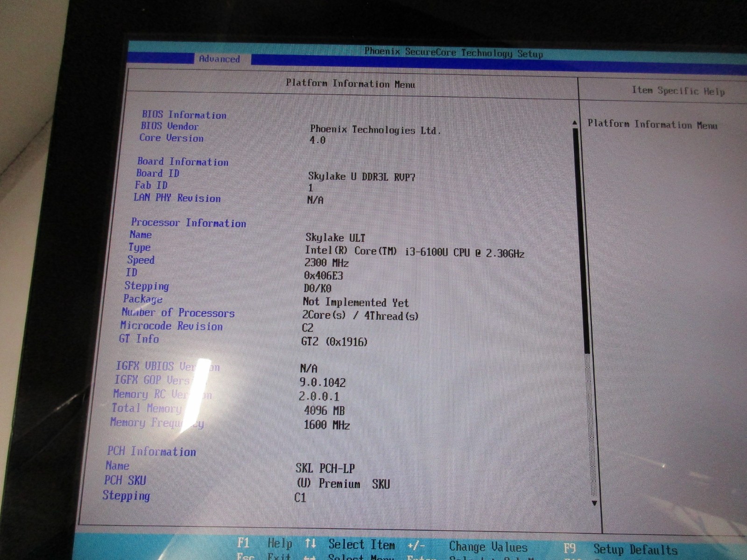747x560 pixels.
Task: Click the PCH SKU label
Action: 125,480
